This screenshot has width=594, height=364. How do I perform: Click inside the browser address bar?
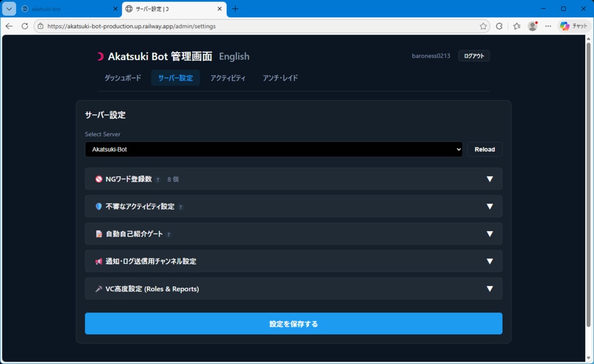tap(232, 26)
